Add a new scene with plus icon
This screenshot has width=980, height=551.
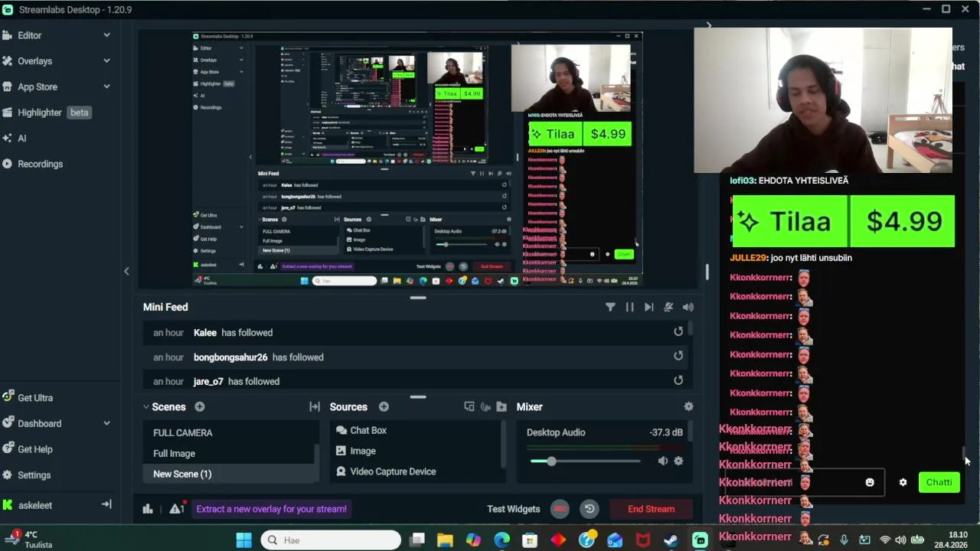[200, 407]
